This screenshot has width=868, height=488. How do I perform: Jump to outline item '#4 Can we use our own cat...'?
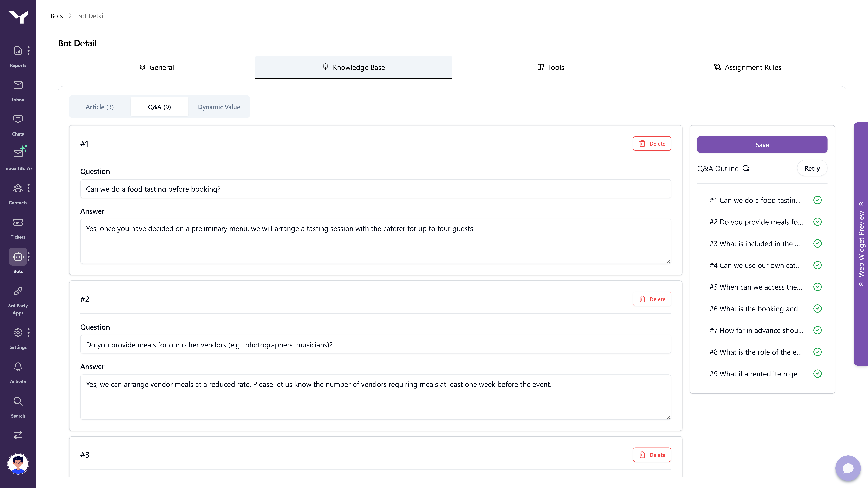click(x=755, y=265)
